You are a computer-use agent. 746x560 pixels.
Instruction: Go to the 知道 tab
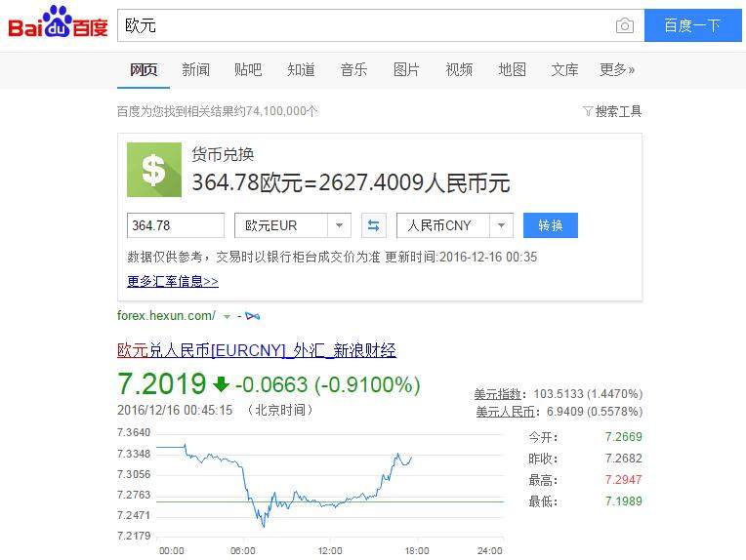click(x=301, y=70)
